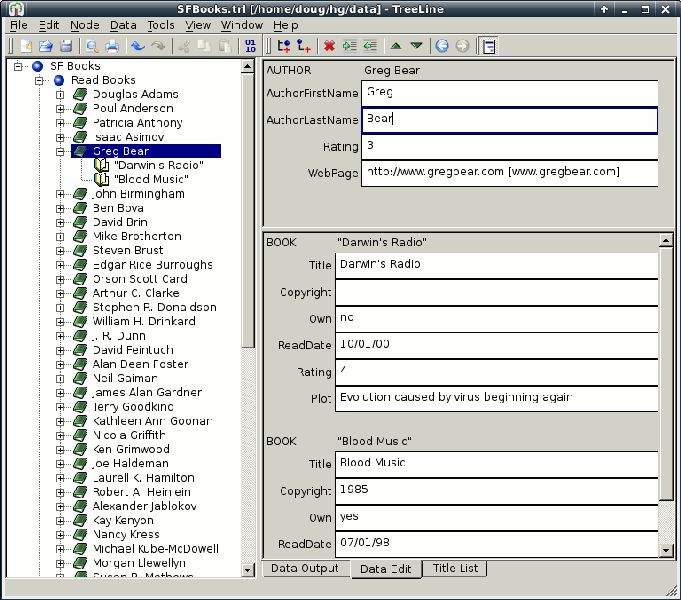Click the TreeLine app icon in title bar
This screenshot has width=681, height=600.
pos(16,9)
